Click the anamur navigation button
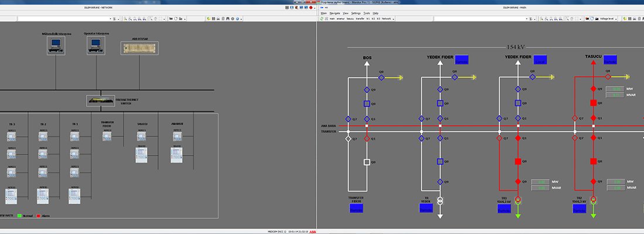 (x=340, y=19)
